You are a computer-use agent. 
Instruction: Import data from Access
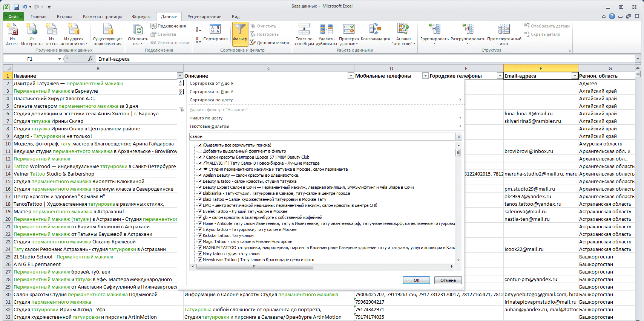(x=12, y=34)
